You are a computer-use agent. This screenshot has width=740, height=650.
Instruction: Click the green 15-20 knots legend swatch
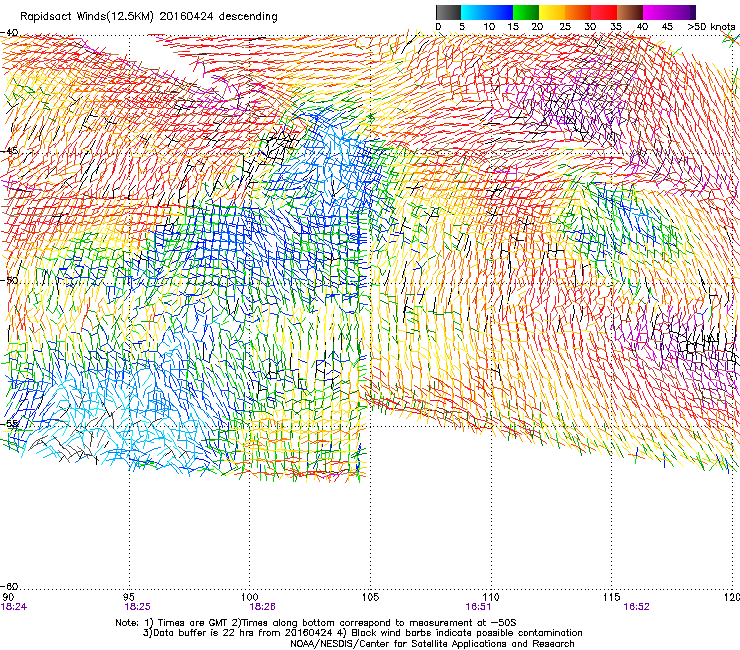click(x=526, y=12)
